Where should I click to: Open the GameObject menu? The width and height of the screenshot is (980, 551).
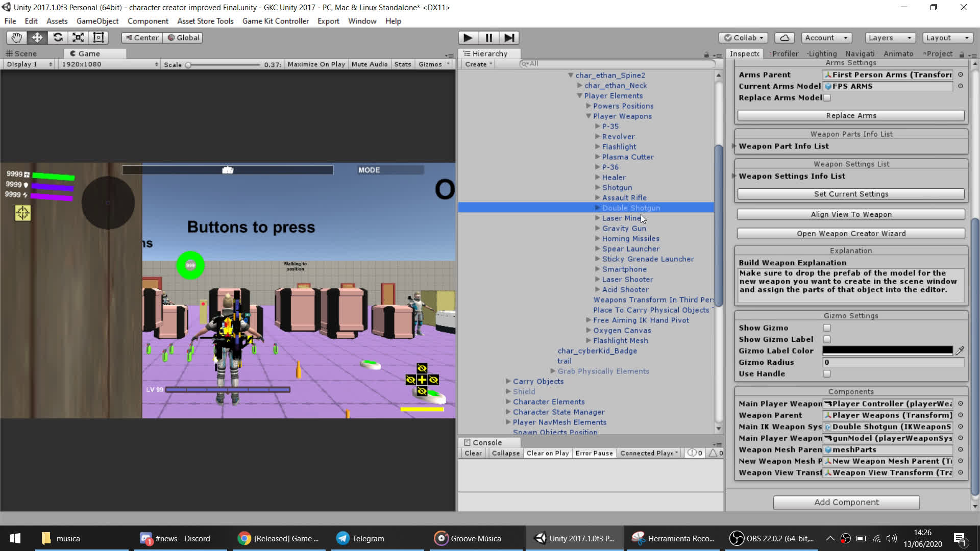tap(97, 21)
